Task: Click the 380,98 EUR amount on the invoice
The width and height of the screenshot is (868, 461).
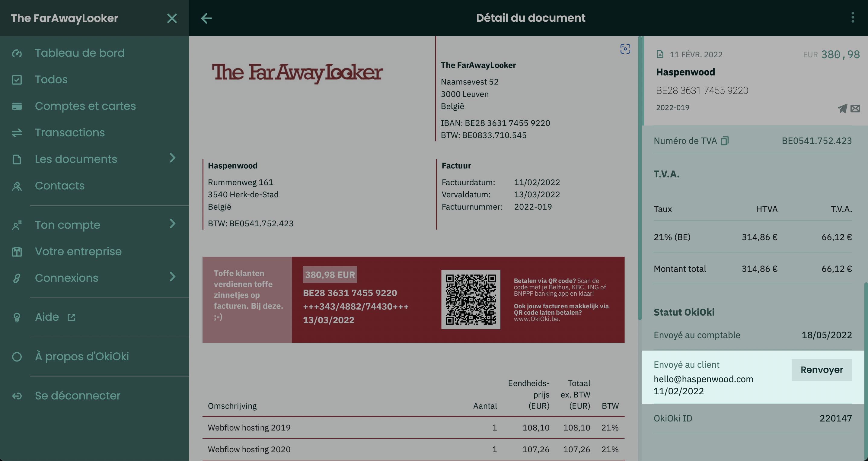Action: (x=330, y=275)
